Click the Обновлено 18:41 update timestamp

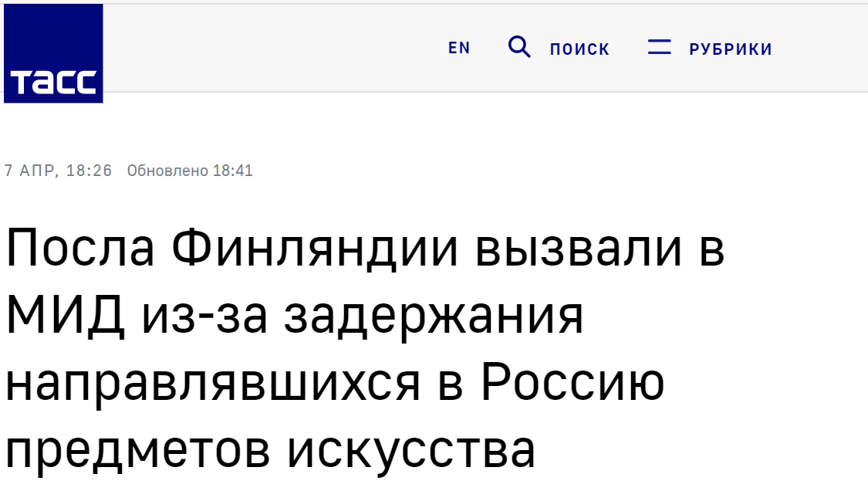click(x=190, y=170)
